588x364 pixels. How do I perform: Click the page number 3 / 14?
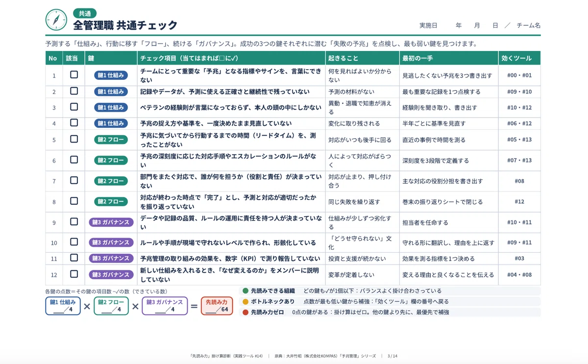click(x=392, y=356)
